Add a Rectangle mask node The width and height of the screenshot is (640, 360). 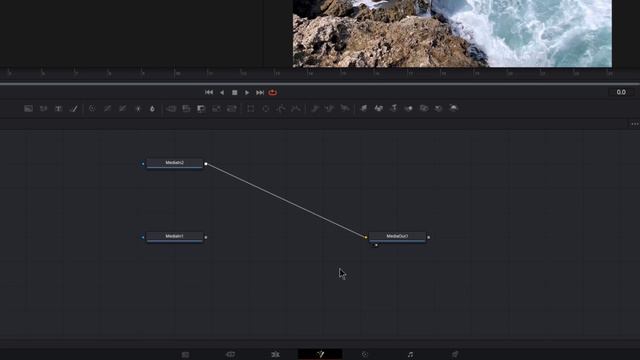pyautogui.click(x=251, y=109)
